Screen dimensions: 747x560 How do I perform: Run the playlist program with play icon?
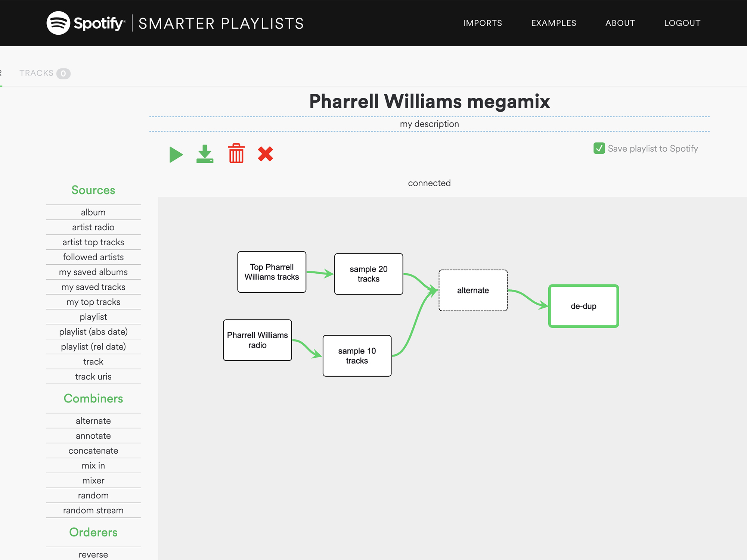tap(176, 155)
